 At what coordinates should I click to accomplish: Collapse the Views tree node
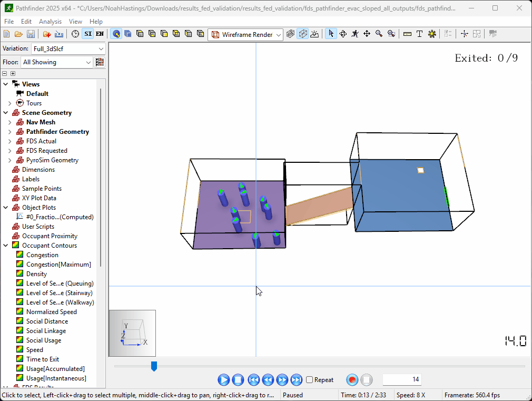click(x=6, y=84)
